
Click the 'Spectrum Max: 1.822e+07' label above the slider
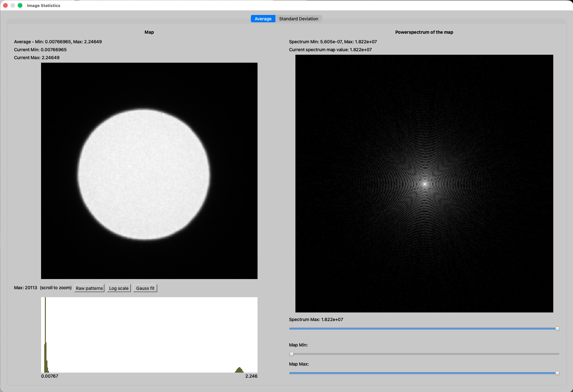click(316, 319)
